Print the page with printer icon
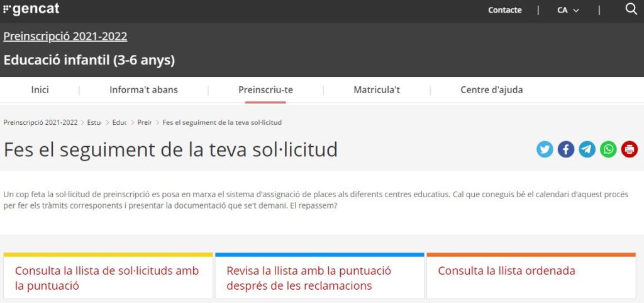This screenshot has height=303, width=644. click(x=629, y=149)
